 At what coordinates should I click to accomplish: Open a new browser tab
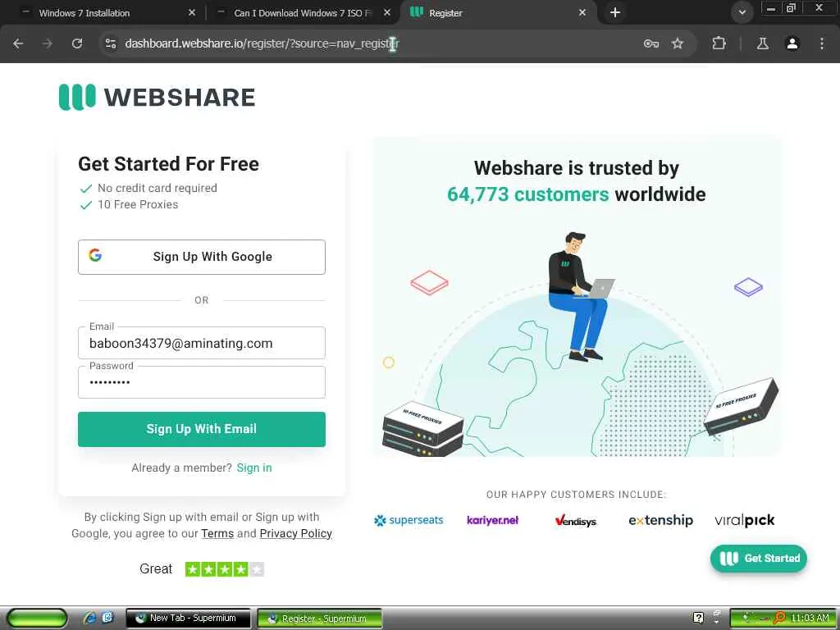tap(615, 12)
